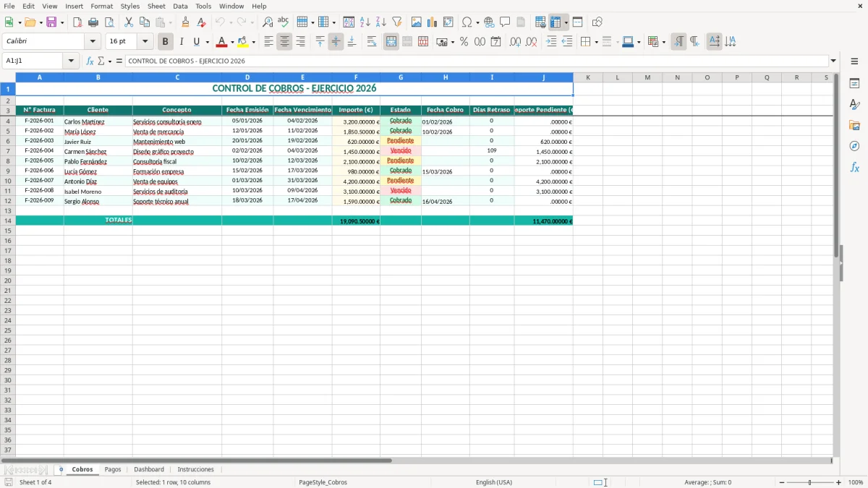The height and width of the screenshot is (488, 868).
Task: Format cells as percent
Action: tap(464, 42)
